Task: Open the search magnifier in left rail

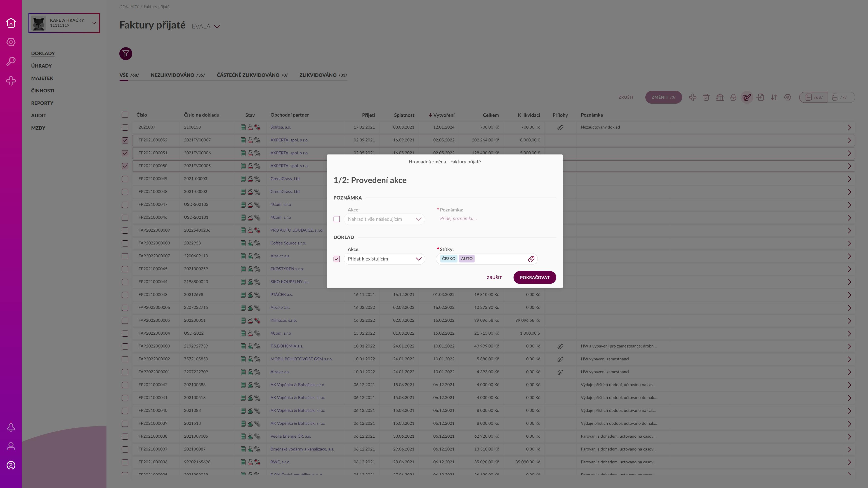Action: [x=11, y=61]
